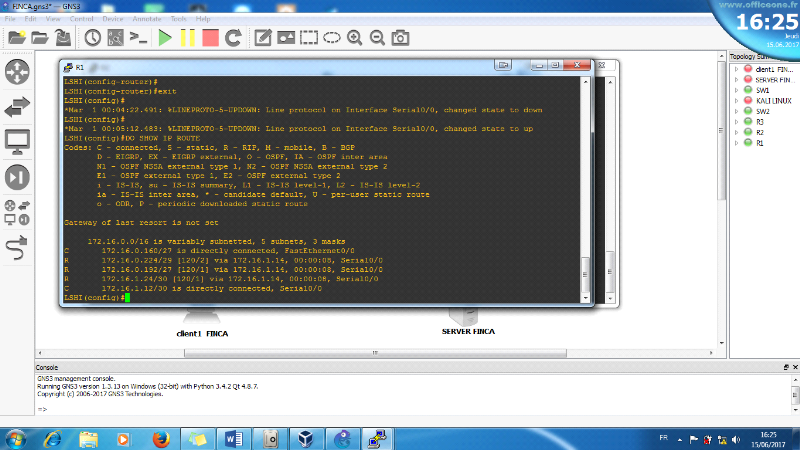Expand R1 node in topology summary
800x450 pixels.
[736, 143]
